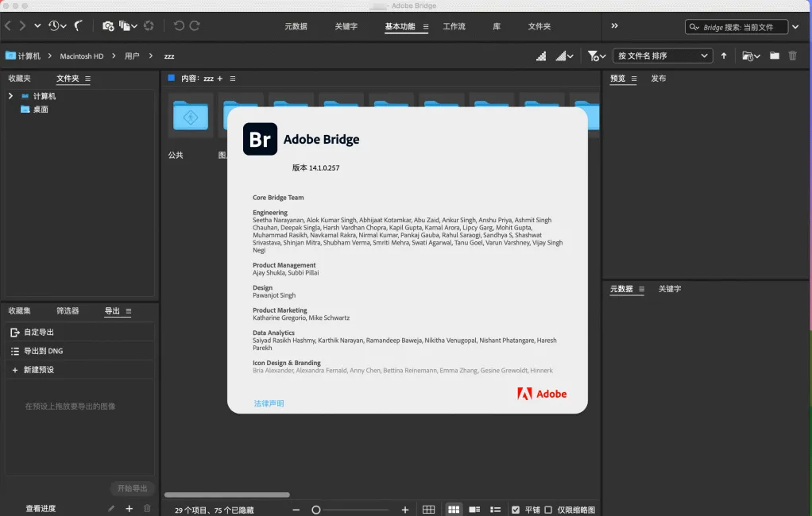Click the boomerang return-to-app icon
The height and width of the screenshot is (516, 812).
[x=78, y=26]
